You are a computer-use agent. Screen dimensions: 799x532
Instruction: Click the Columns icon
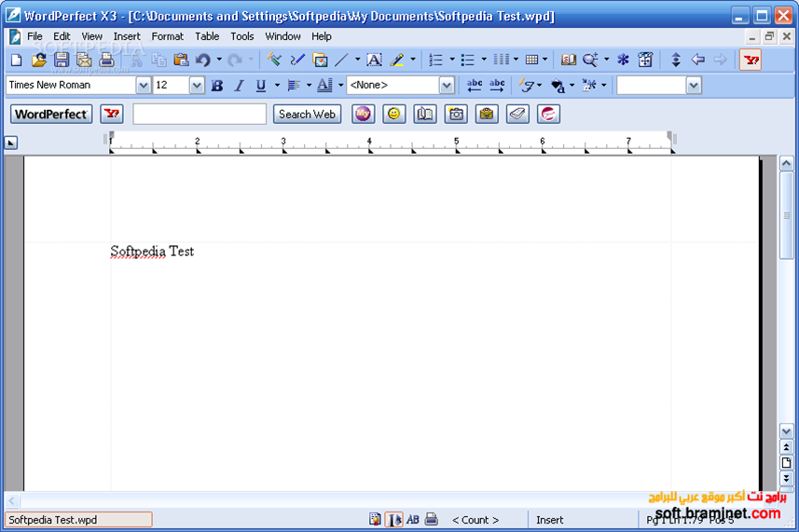(x=501, y=60)
